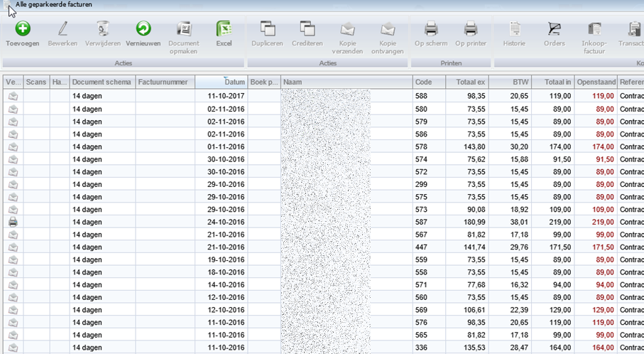Click the Bewerken pencil icon
The width and height of the screenshot is (644, 354).
click(62, 30)
